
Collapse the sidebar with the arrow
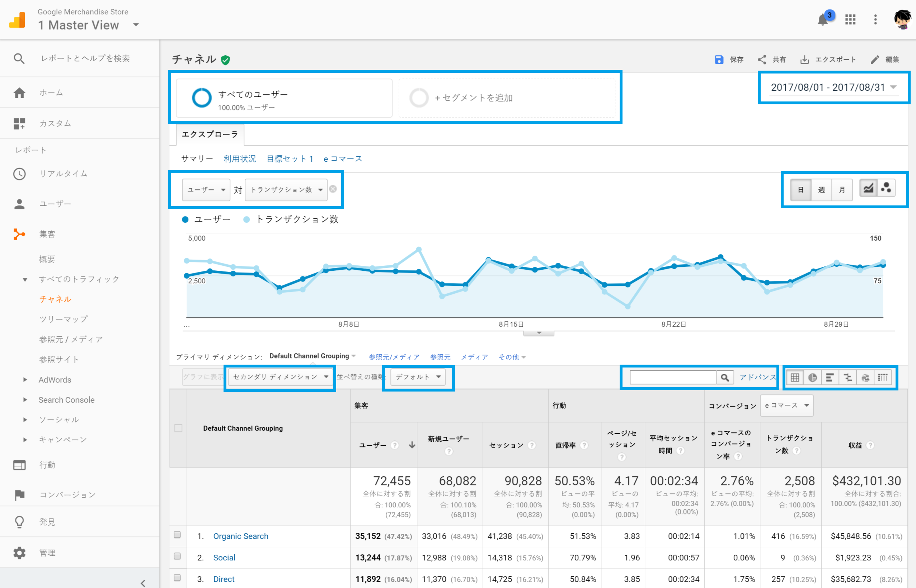pyautogui.click(x=143, y=583)
